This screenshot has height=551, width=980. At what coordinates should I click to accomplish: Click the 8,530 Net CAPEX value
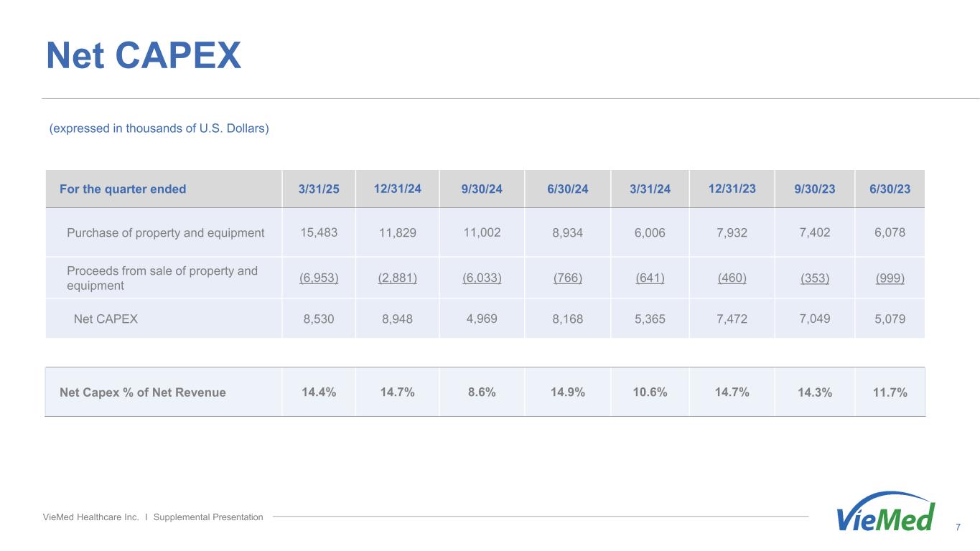pyautogui.click(x=319, y=319)
